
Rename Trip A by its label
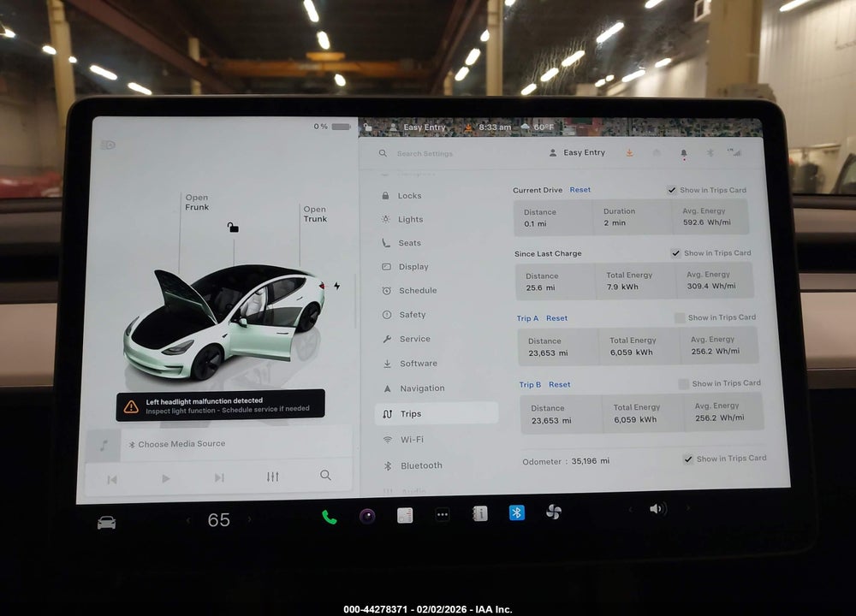coord(527,318)
